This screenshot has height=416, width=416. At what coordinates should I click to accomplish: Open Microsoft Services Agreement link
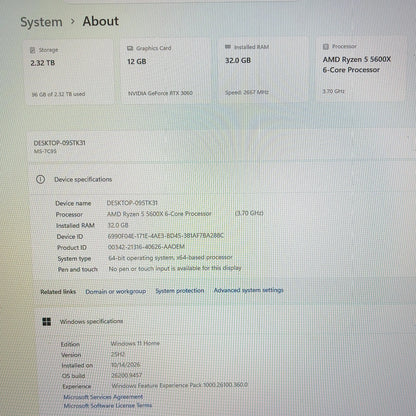pos(103,397)
